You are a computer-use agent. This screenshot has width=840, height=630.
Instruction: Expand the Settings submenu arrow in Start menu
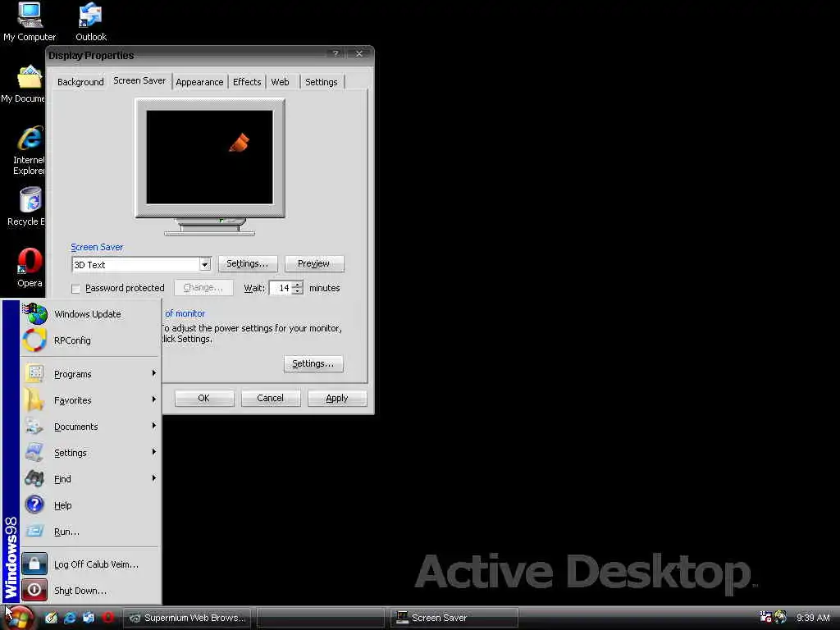click(153, 452)
